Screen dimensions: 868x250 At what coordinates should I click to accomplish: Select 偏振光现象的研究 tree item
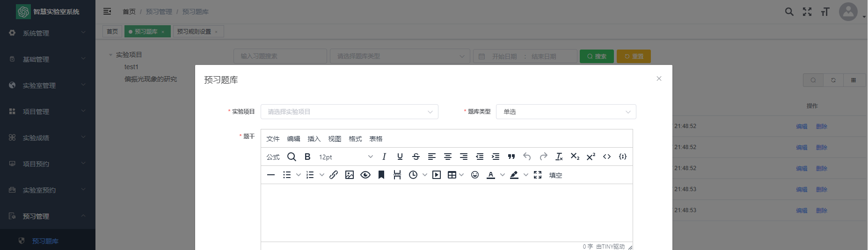click(151, 79)
